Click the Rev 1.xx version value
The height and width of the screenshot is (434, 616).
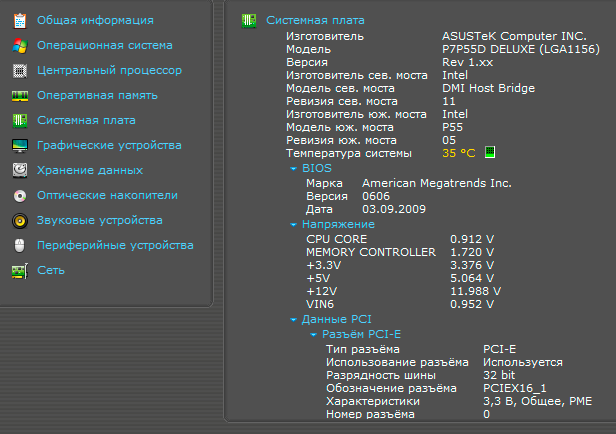tap(467, 62)
